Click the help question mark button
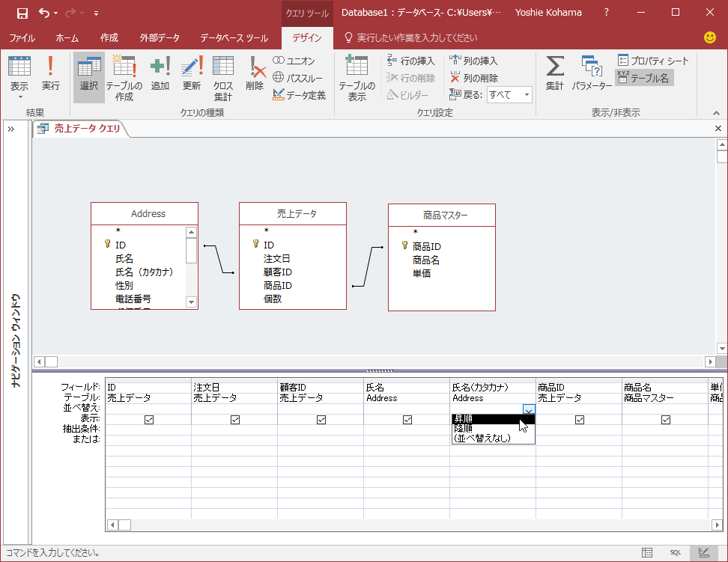 tap(607, 13)
